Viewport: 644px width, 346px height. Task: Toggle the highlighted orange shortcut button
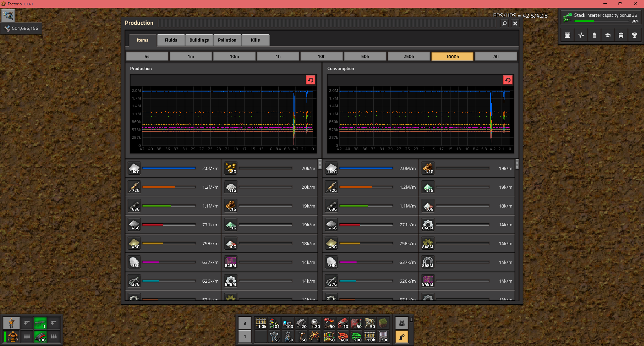(402, 337)
